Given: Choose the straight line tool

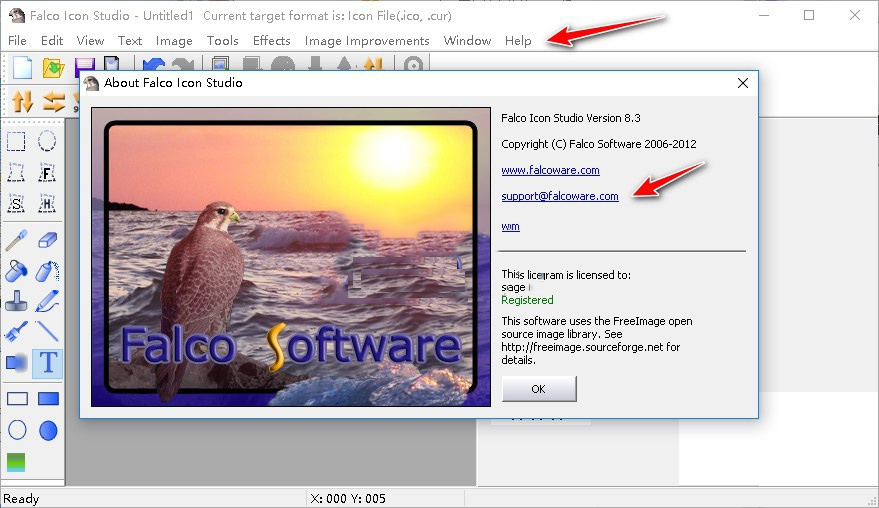Looking at the screenshot, I should click(x=47, y=332).
